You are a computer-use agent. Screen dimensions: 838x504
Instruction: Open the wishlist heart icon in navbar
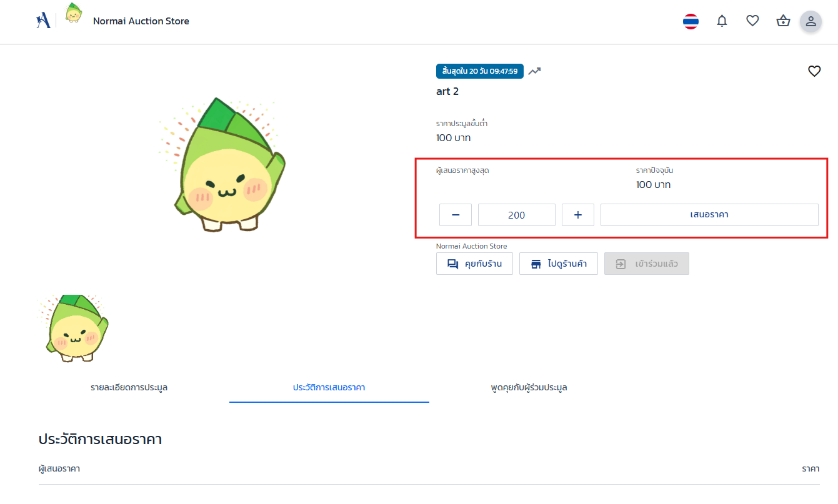pyautogui.click(x=752, y=21)
